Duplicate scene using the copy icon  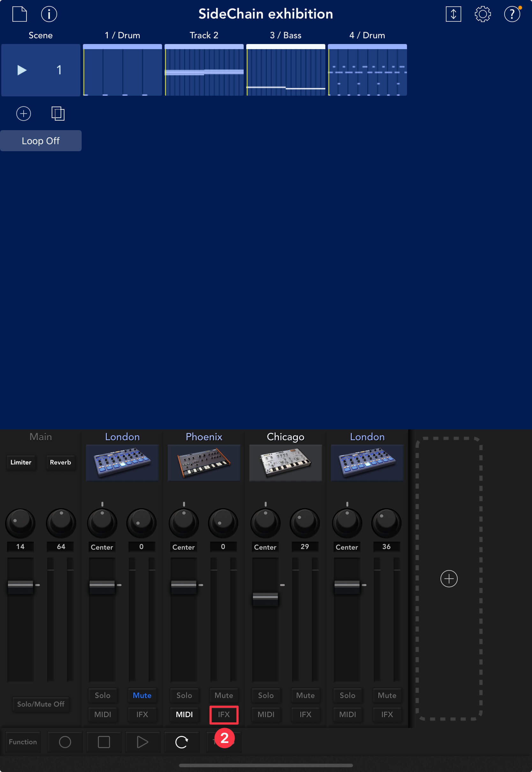[58, 114]
